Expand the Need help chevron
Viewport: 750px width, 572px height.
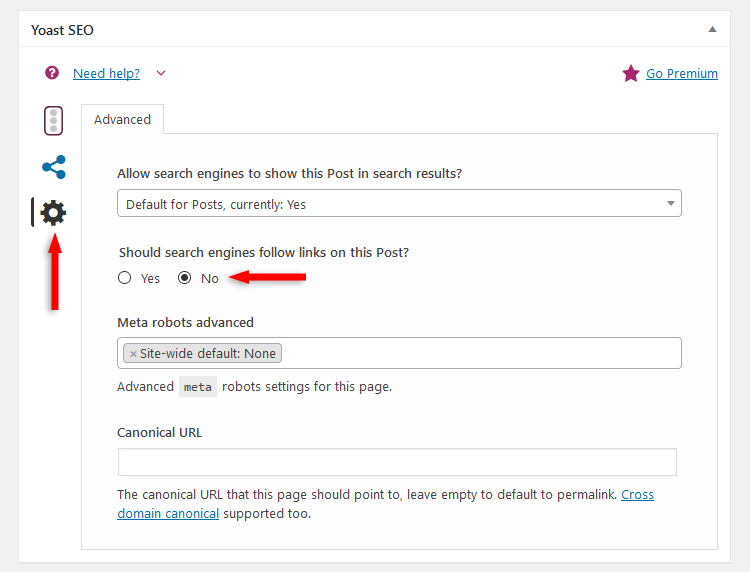161,73
